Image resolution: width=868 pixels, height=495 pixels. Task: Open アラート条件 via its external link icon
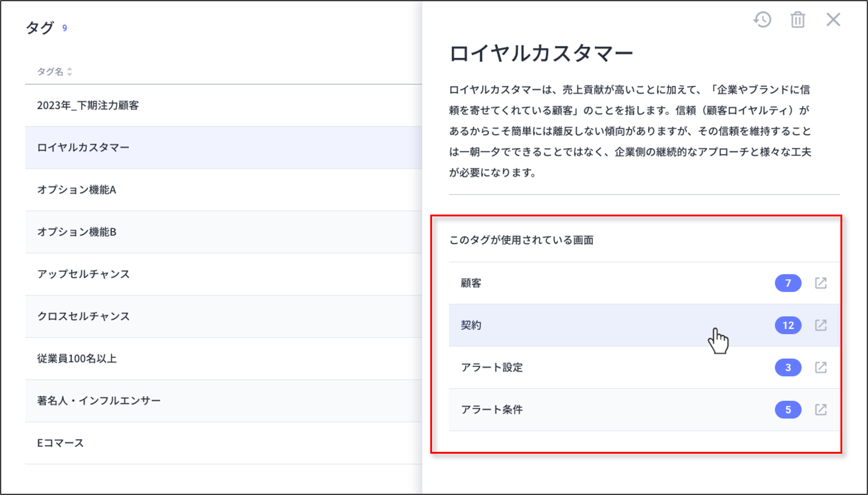coord(821,410)
